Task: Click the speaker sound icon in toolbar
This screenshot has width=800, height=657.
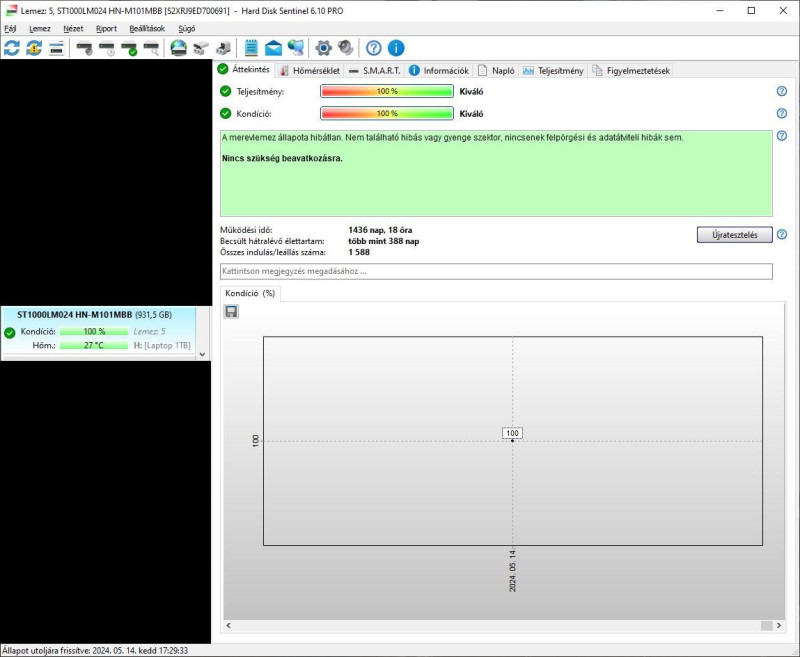Action: (x=346, y=48)
